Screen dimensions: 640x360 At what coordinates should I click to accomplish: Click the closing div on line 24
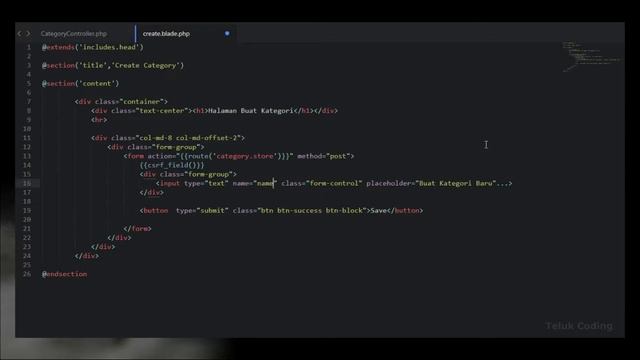(87, 256)
